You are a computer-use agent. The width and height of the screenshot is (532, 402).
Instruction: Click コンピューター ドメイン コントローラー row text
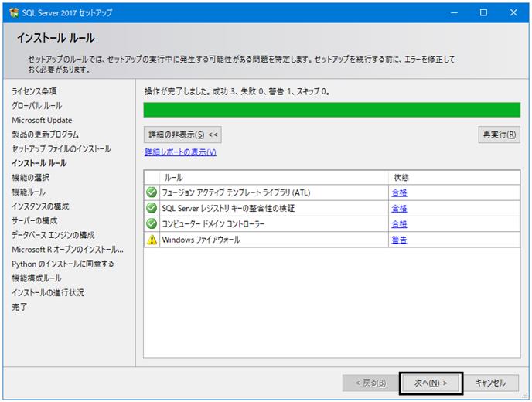click(x=213, y=224)
